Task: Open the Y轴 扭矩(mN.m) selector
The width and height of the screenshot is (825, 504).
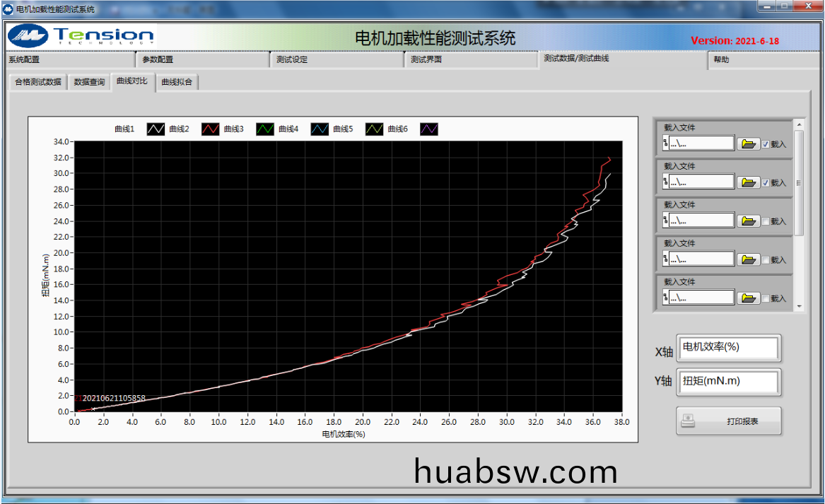Action: click(x=728, y=381)
